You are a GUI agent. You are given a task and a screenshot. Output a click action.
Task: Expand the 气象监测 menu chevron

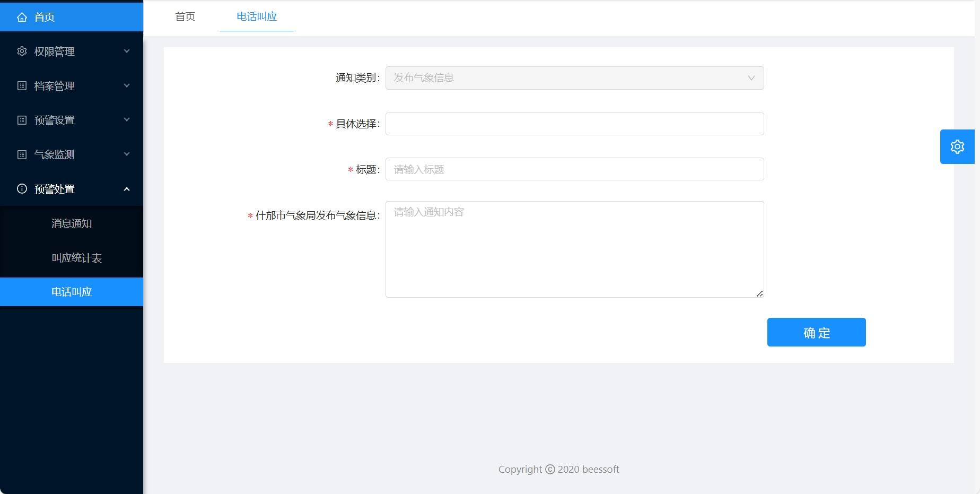[127, 154]
